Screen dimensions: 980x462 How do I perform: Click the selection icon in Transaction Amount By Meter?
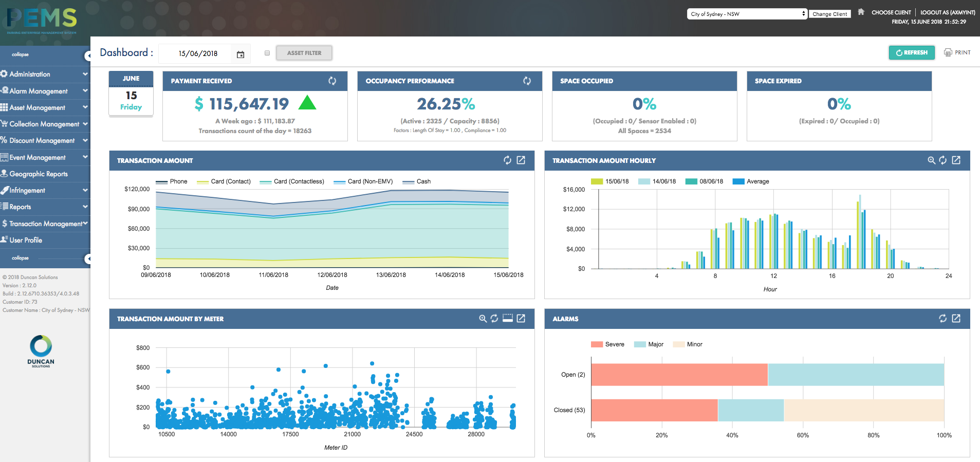click(x=507, y=319)
